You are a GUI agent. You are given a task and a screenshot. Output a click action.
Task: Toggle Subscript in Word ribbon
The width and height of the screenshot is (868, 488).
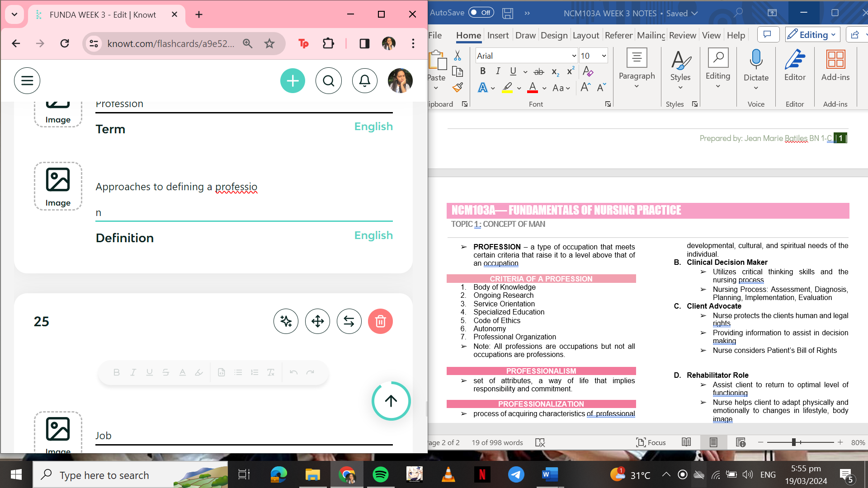pyautogui.click(x=556, y=71)
